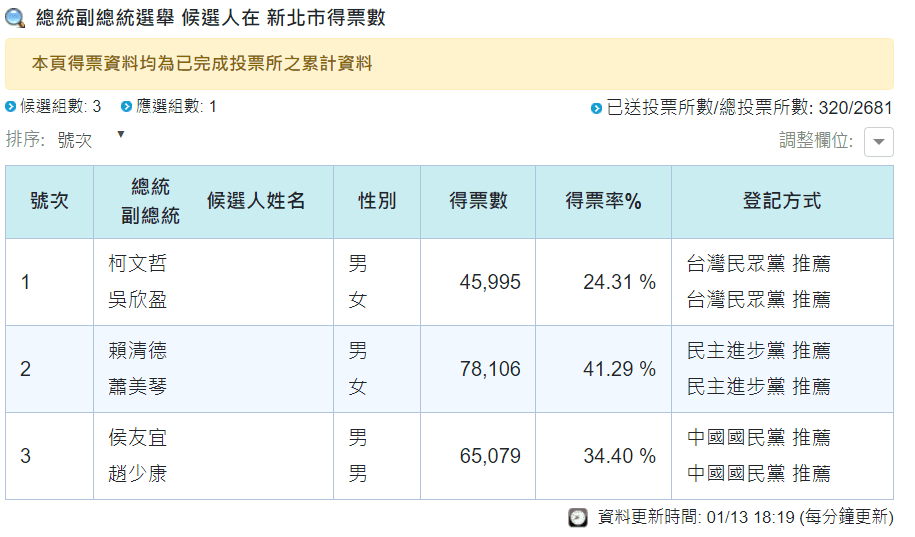
Task: Click number 1 in the 號次 column
Action: pyautogui.click(x=25, y=283)
